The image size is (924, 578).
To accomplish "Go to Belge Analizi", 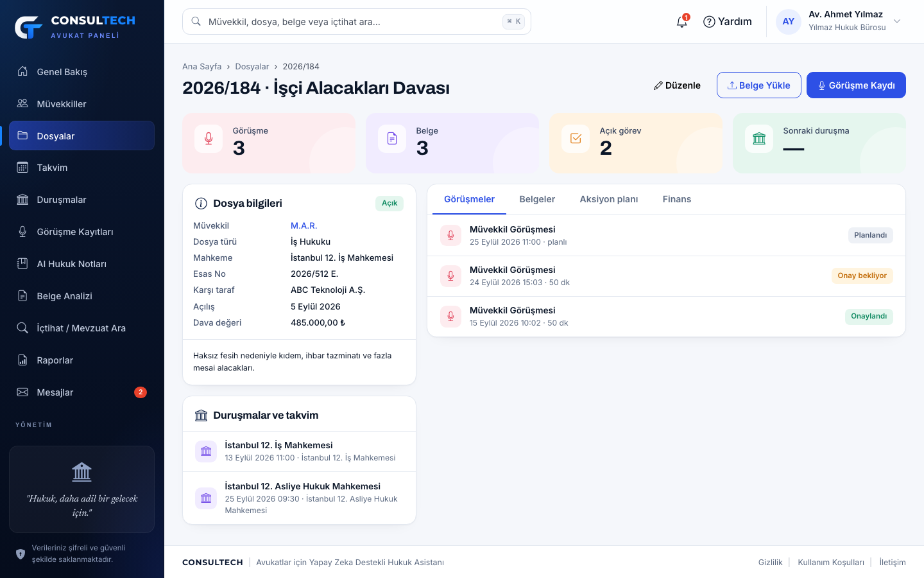I will point(81,296).
